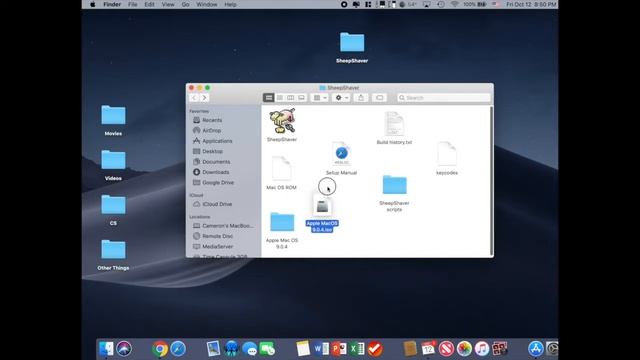Open the File menu
This screenshot has height=360, width=640.
[133, 4]
